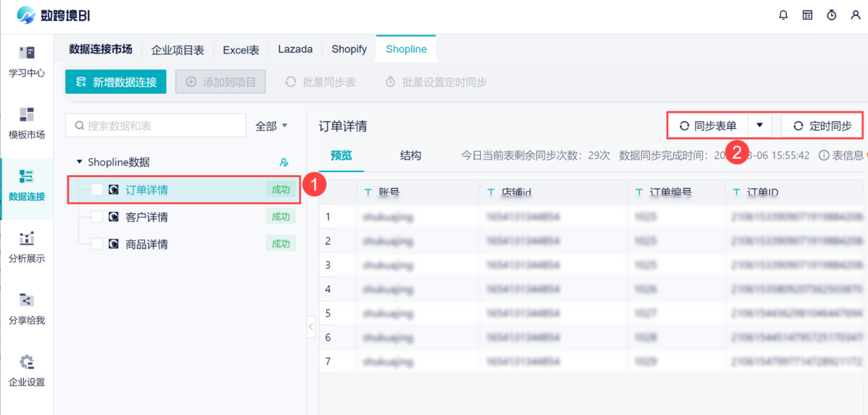Image resolution: width=868 pixels, height=415 pixels.
Task: Click the notification bell icon
Action: point(783,15)
